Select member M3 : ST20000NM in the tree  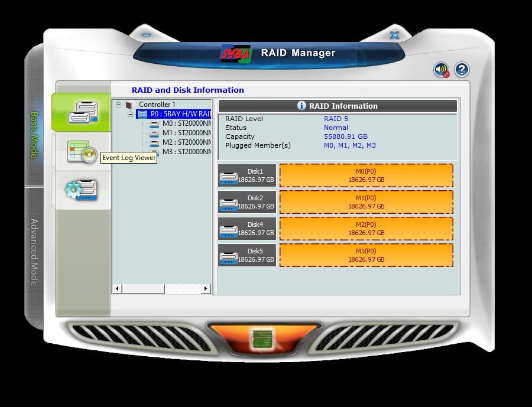coord(187,152)
